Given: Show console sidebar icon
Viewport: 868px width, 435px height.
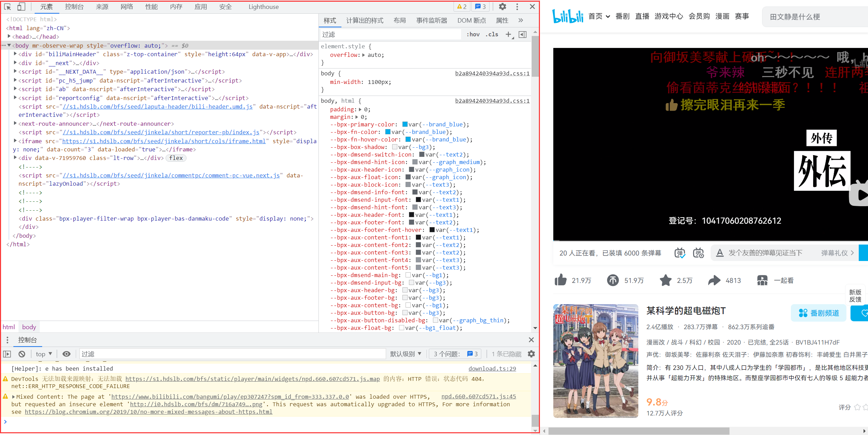Looking at the screenshot, I should [x=7, y=354].
